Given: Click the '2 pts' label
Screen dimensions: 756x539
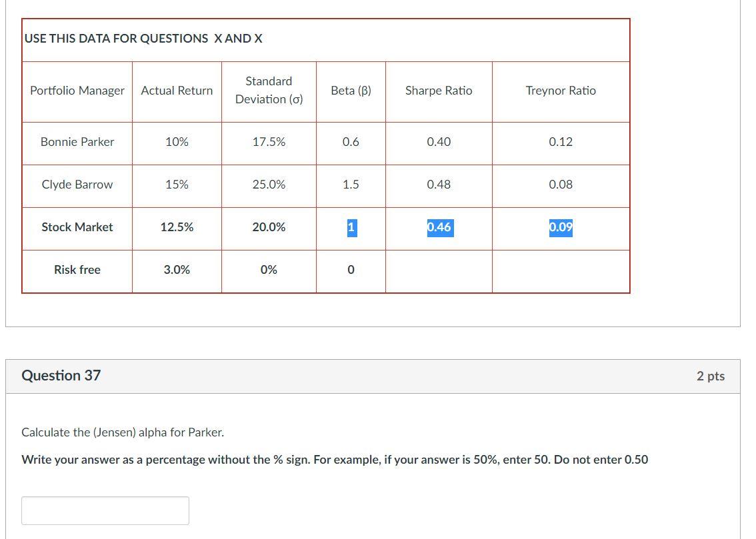Looking at the screenshot, I should tap(710, 376).
